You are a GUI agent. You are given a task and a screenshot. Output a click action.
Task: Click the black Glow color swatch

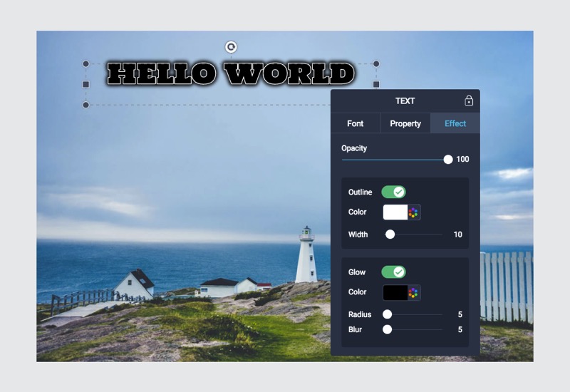pyautogui.click(x=395, y=292)
